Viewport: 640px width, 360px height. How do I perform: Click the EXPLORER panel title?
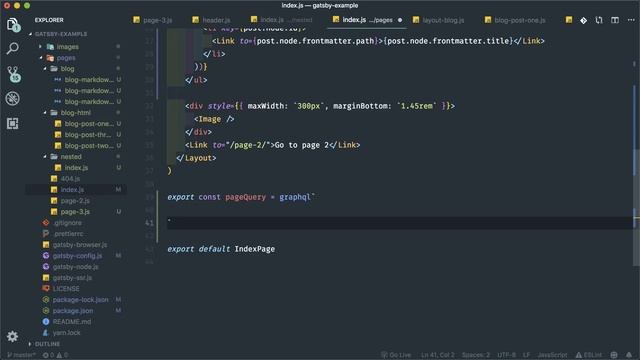49,20
